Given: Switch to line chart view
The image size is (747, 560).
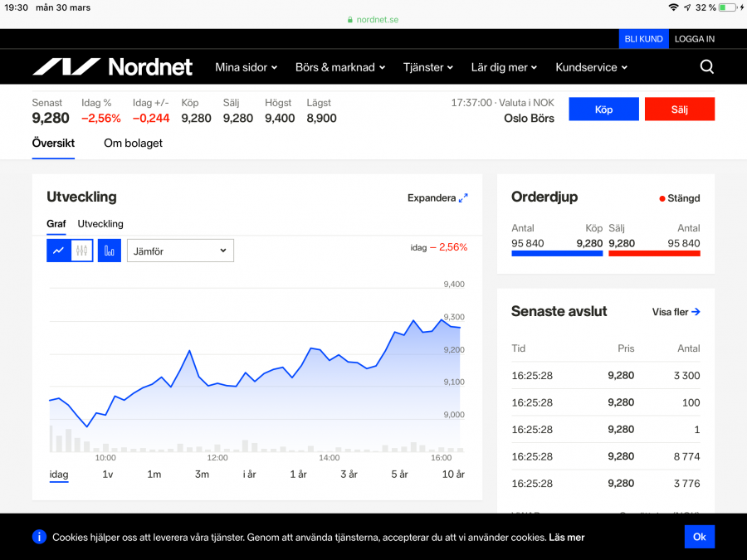Looking at the screenshot, I should click(58, 251).
